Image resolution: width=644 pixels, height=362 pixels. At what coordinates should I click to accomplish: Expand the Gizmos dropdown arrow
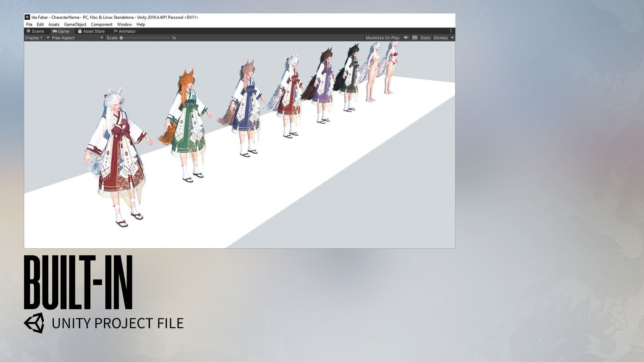click(x=452, y=38)
